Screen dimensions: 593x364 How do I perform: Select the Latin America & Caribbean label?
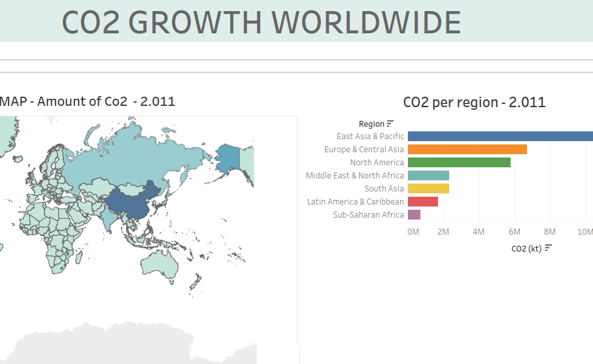pos(356,202)
